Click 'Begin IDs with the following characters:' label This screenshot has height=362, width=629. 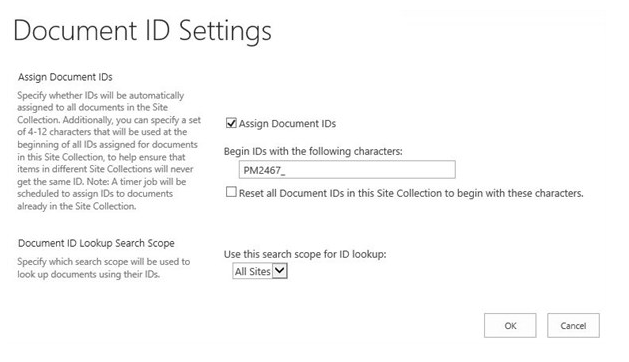click(313, 151)
